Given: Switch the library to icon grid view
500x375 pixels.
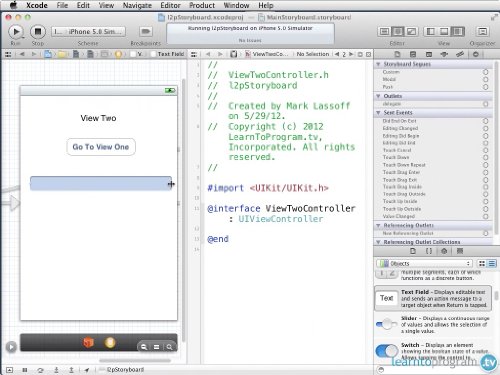Looking at the screenshot, I should pos(482,263).
